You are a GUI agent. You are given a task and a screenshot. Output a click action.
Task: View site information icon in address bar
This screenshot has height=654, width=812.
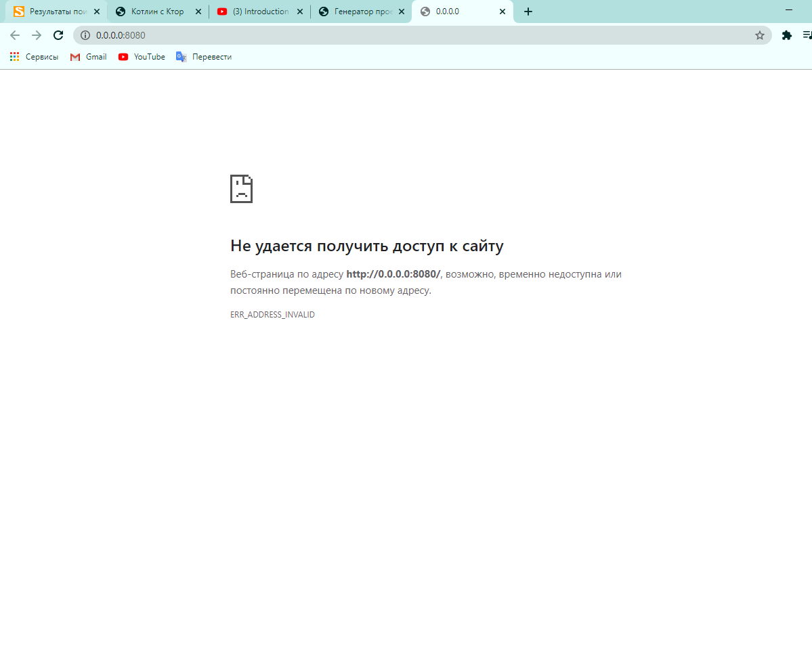(85, 35)
